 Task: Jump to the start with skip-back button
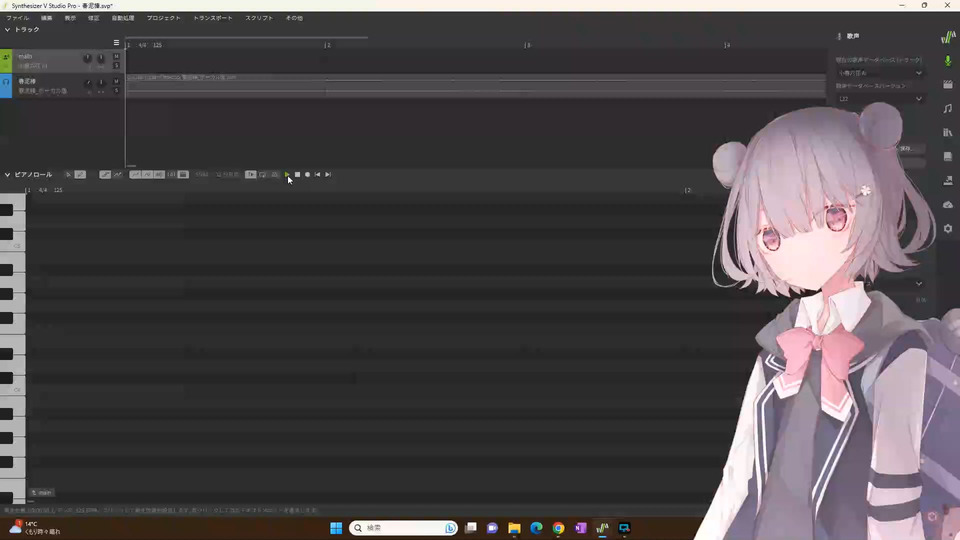(x=317, y=174)
